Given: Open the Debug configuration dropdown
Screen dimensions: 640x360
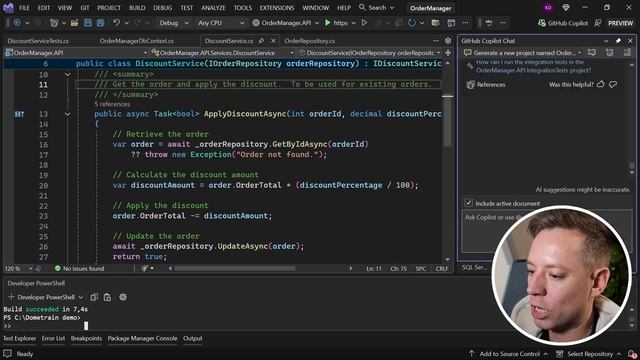Looking at the screenshot, I should point(174,23).
